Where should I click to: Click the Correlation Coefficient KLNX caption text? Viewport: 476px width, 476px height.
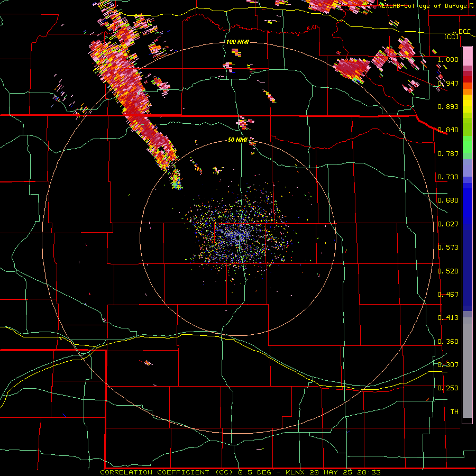[x=240, y=472]
